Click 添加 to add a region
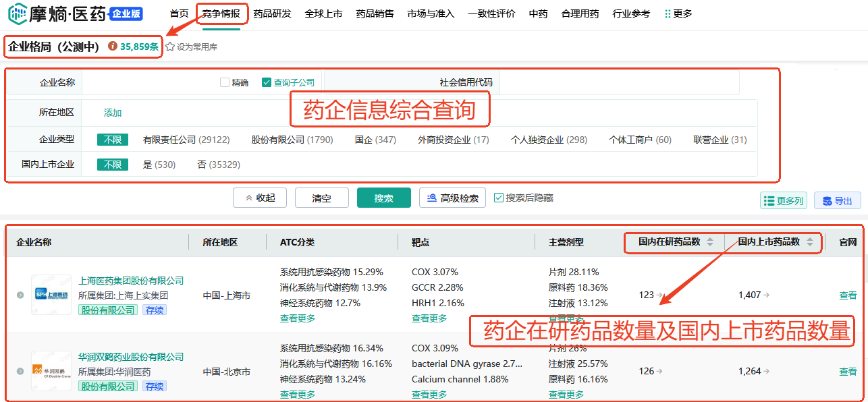The height and width of the screenshot is (402, 868). point(113,113)
